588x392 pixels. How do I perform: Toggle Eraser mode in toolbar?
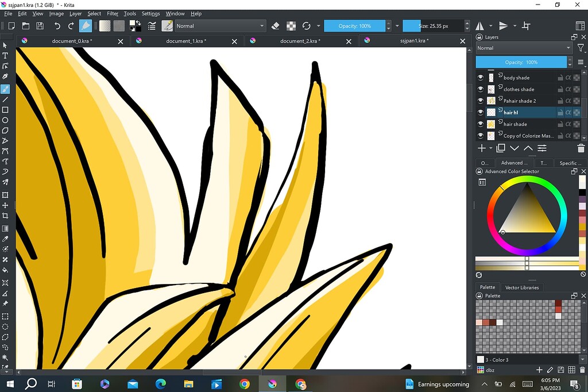point(275,26)
